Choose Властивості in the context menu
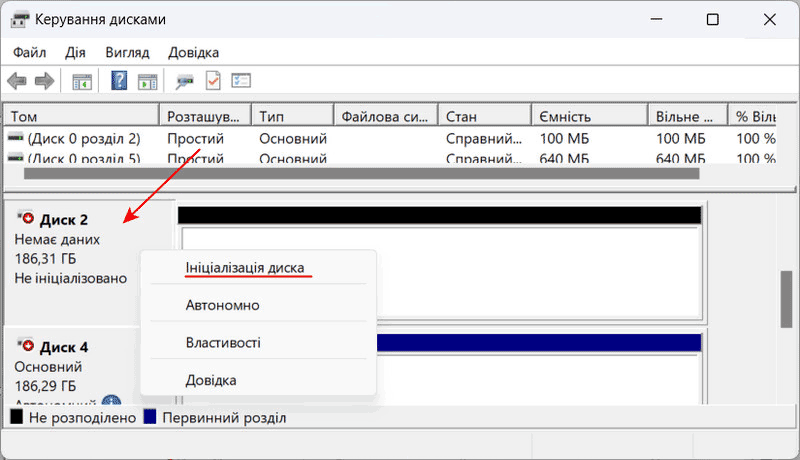This screenshot has height=460, width=800. pyautogui.click(x=222, y=343)
